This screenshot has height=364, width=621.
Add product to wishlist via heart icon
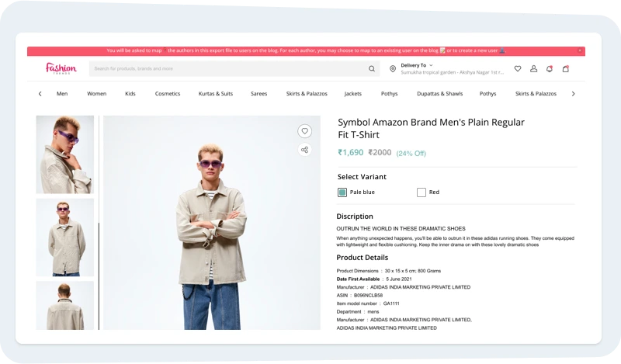305,131
